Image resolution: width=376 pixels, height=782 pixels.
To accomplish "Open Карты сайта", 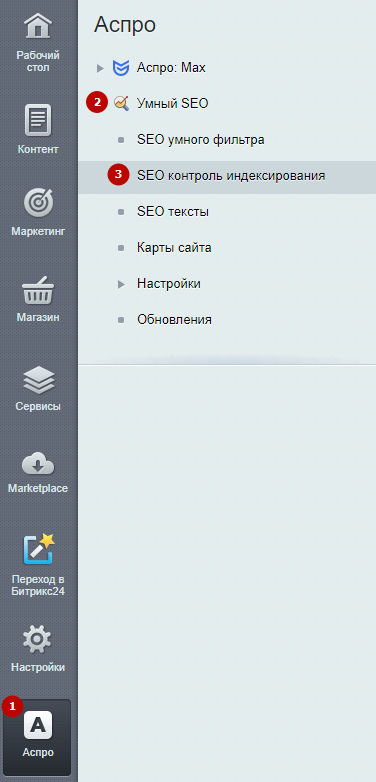I will [x=174, y=247].
